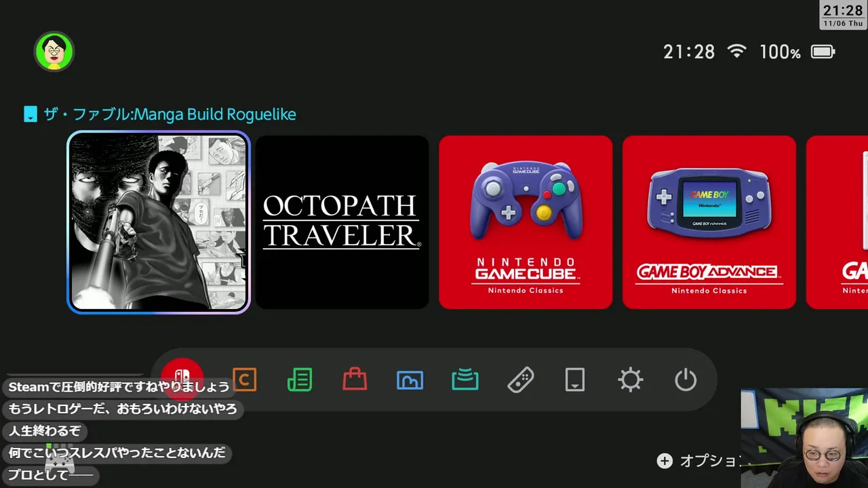Open the green News icon
The image size is (868, 488).
point(300,380)
